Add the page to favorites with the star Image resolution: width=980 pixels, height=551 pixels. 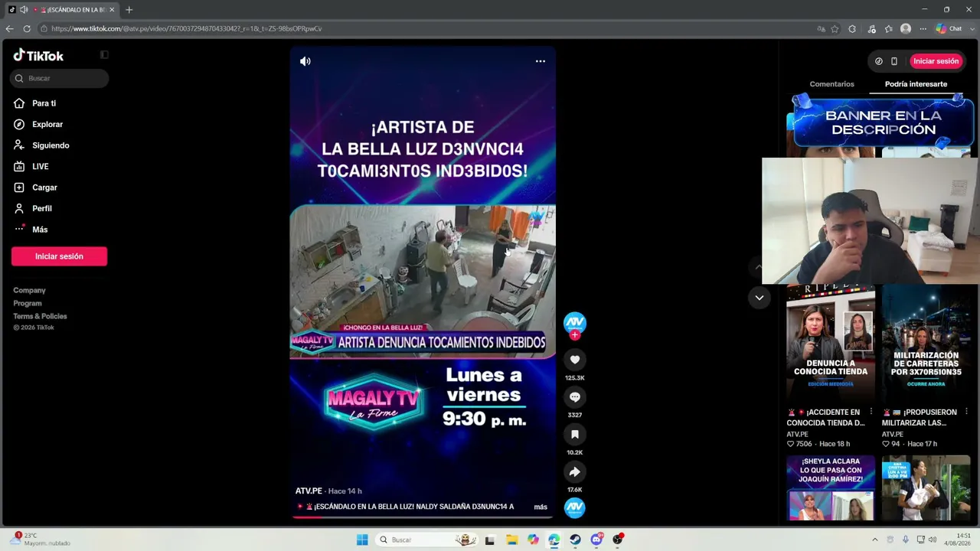click(835, 28)
